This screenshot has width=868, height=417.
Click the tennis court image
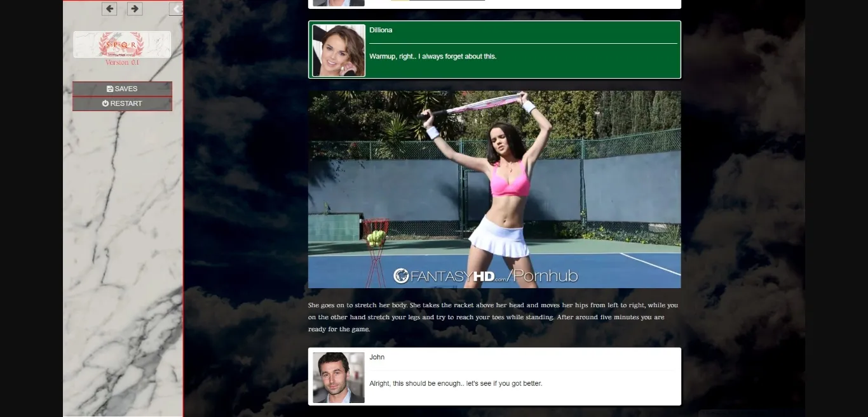(x=494, y=189)
